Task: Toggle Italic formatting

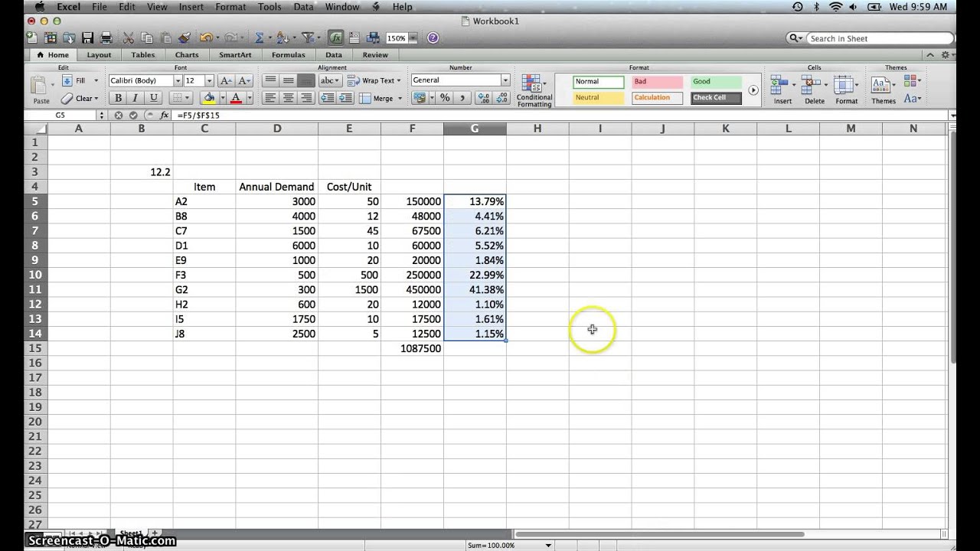Action: (136, 98)
